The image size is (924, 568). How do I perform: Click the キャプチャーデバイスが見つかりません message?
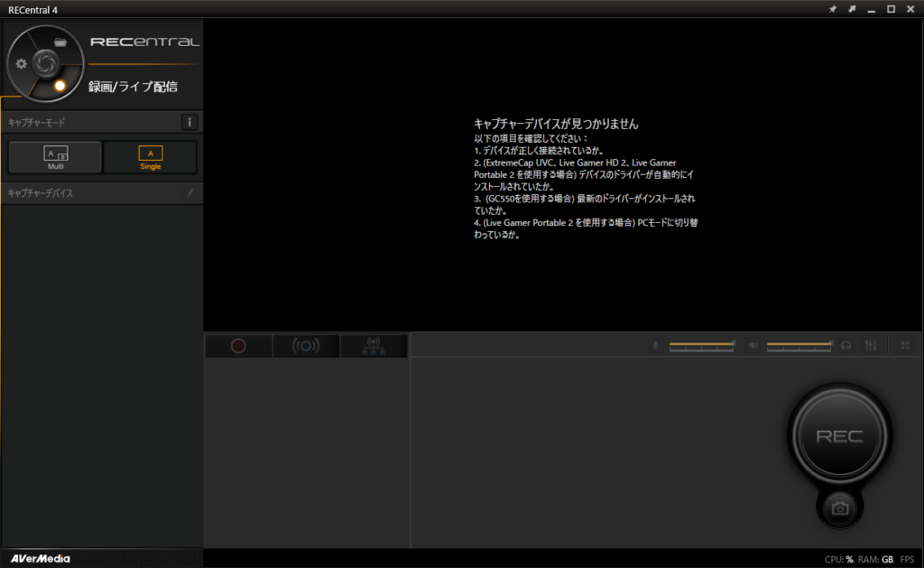pos(556,124)
